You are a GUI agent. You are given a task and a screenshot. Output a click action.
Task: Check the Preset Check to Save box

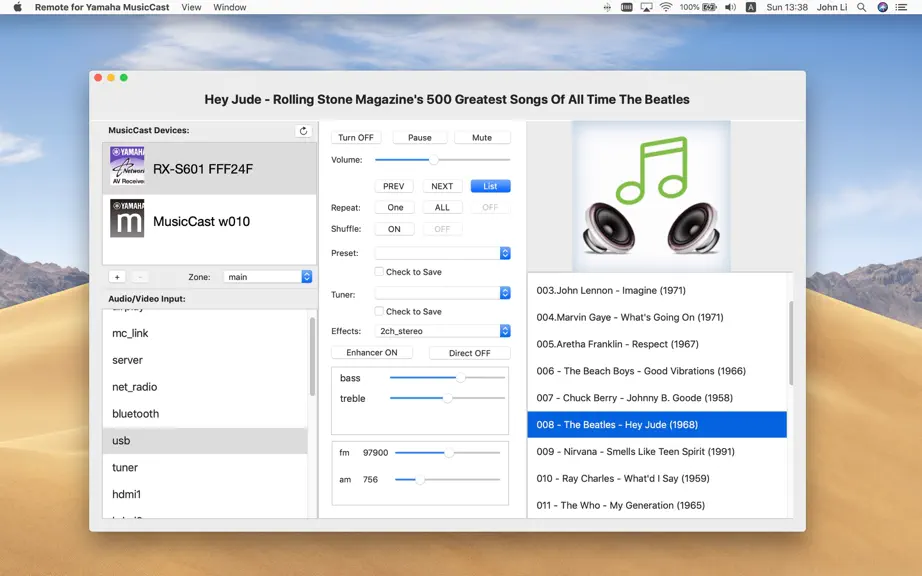point(379,272)
